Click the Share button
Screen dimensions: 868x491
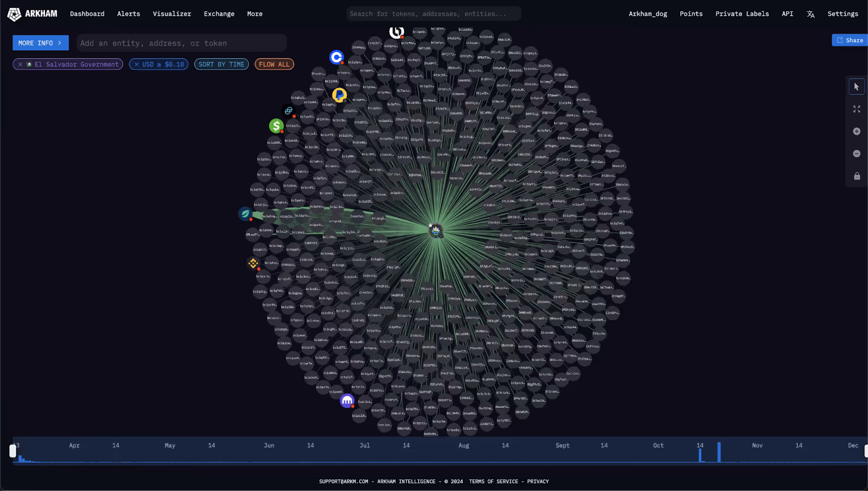(x=850, y=40)
